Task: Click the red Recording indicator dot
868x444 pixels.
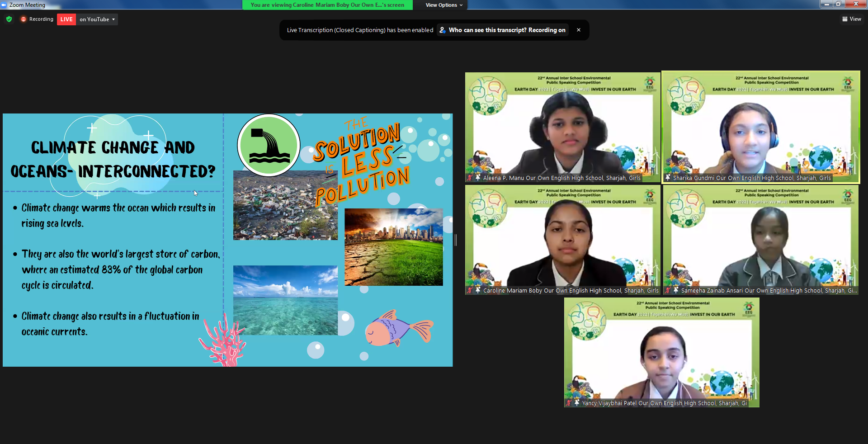Action: pyautogui.click(x=24, y=19)
